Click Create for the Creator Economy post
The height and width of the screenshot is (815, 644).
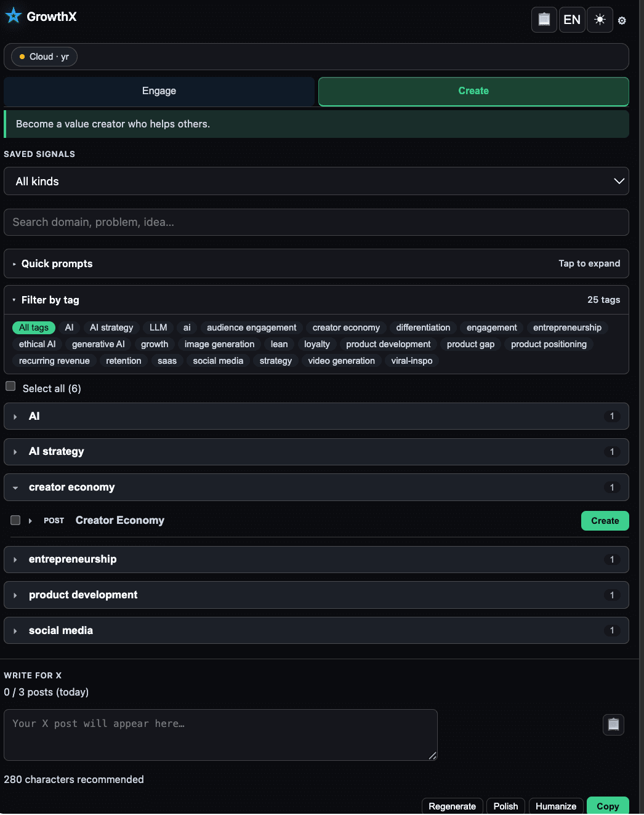605,521
